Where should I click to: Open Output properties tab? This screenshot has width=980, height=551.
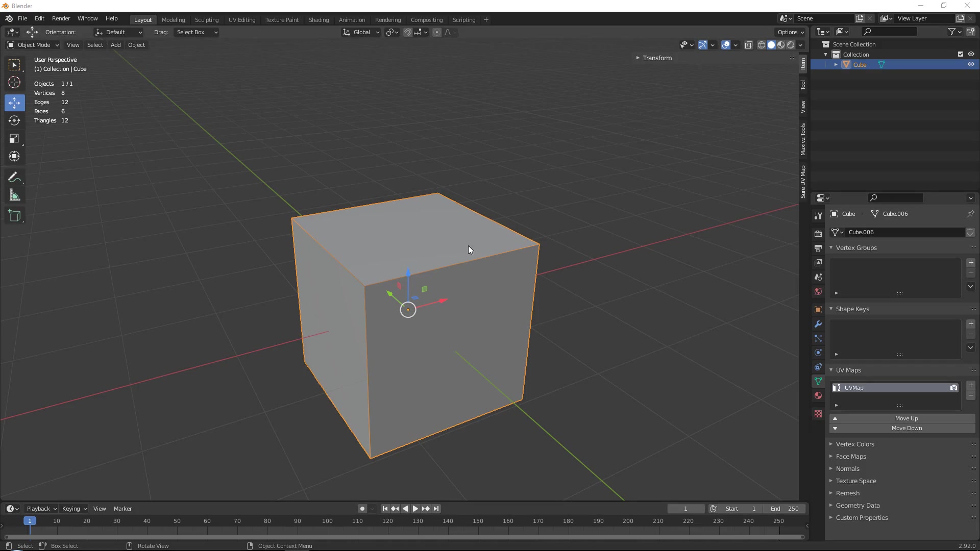[x=818, y=248]
